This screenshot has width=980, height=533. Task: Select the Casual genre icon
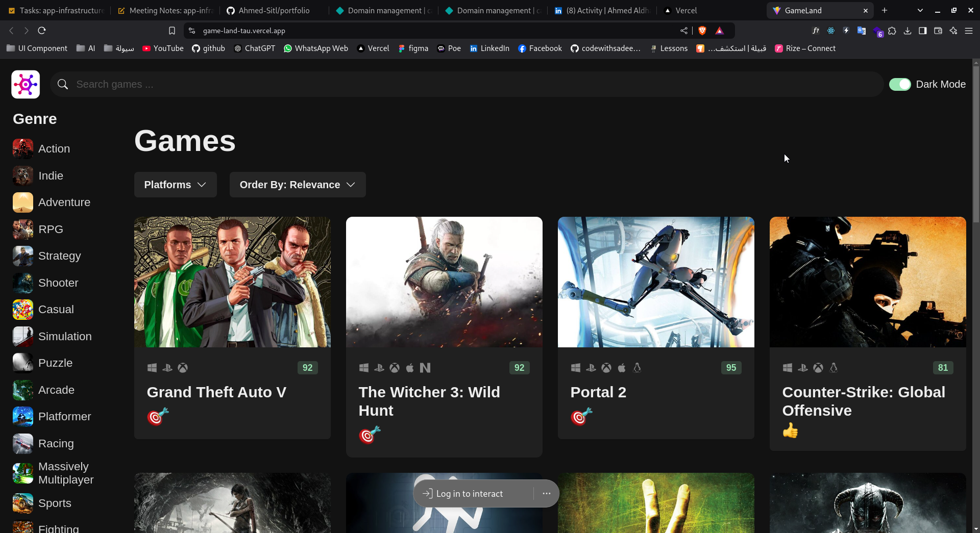[23, 310]
